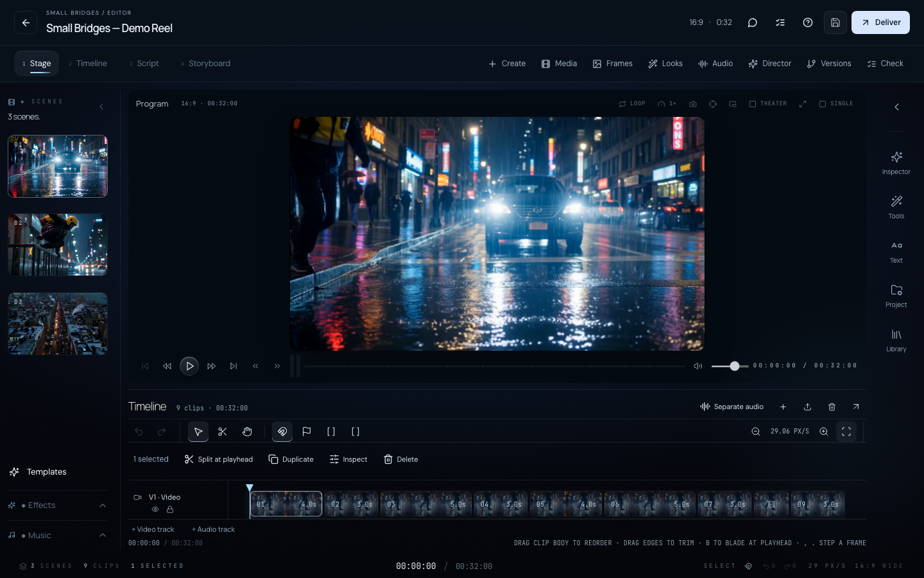Export timeline with the upload icon
Viewport: 924px width, 578px height.
[808, 407]
